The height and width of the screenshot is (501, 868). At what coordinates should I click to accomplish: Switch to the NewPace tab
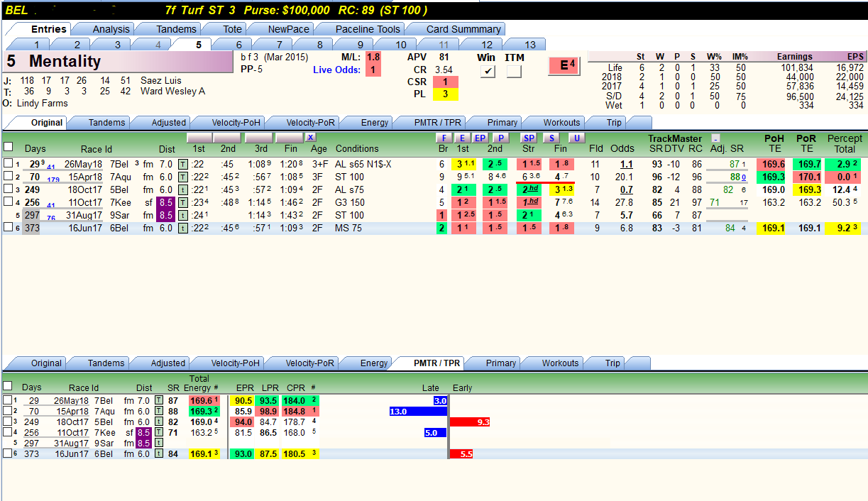289,29
